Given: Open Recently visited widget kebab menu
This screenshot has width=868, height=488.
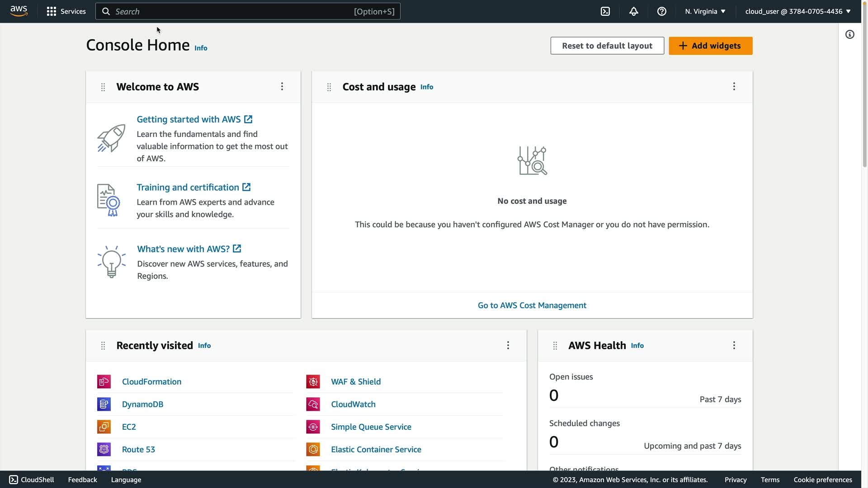Looking at the screenshot, I should pos(508,345).
